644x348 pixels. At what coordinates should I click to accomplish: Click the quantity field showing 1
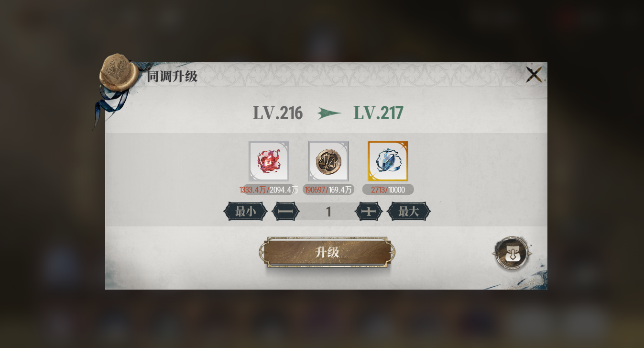click(327, 211)
